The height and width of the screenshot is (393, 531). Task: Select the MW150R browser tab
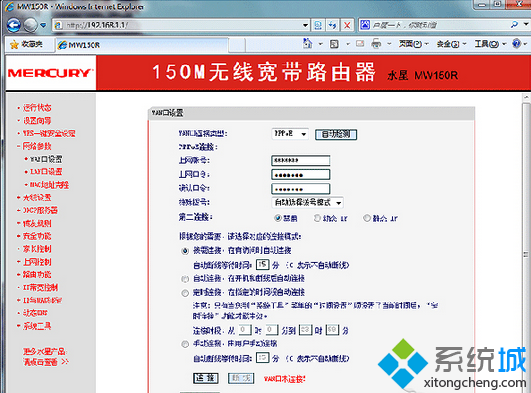[x=142, y=45]
